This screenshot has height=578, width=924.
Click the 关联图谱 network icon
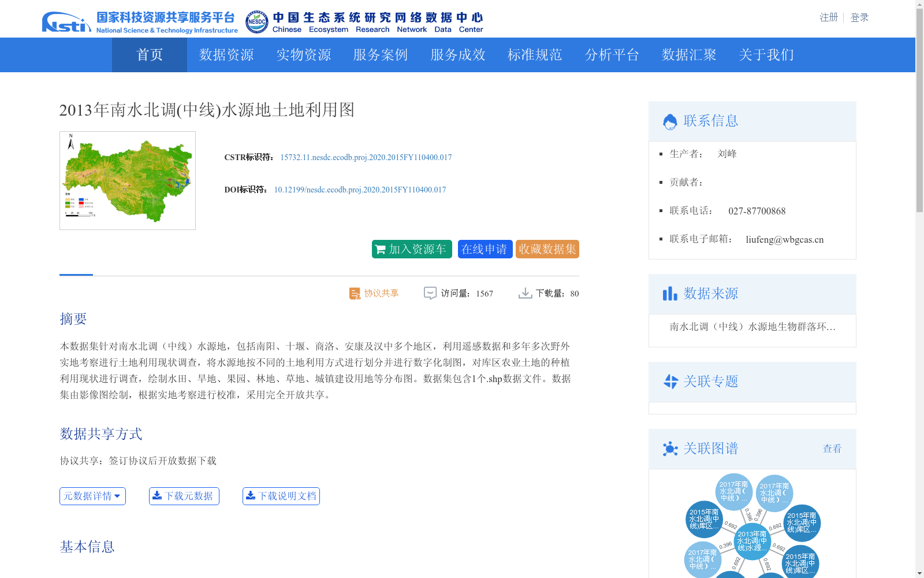tap(670, 449)
